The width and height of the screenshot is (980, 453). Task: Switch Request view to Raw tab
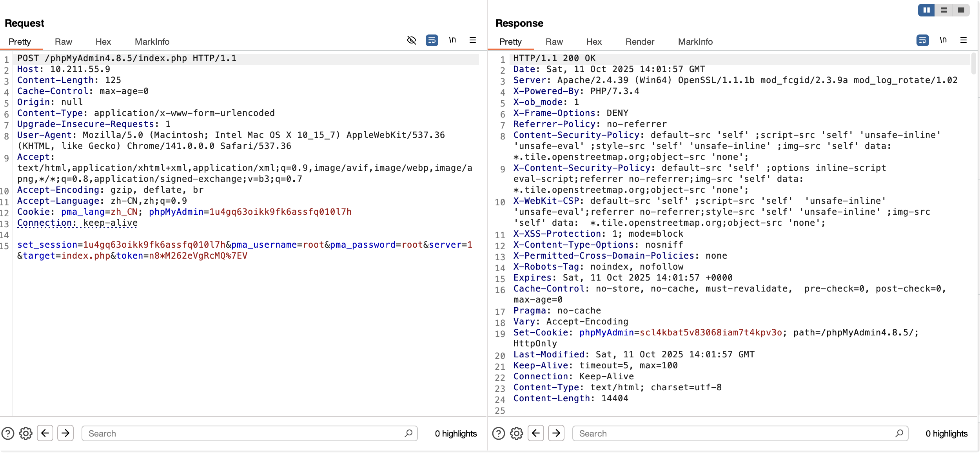click(63, 42)
